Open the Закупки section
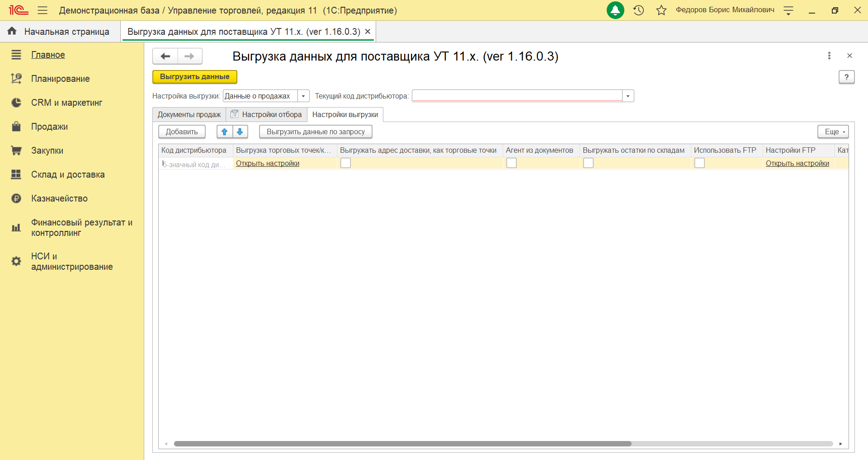The image size is (868, 460). pos(47,150)
